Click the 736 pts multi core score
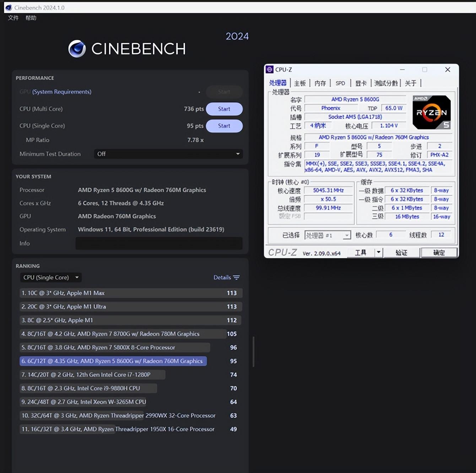This screenshot has height=473, width=476. [x=194, y=109]
